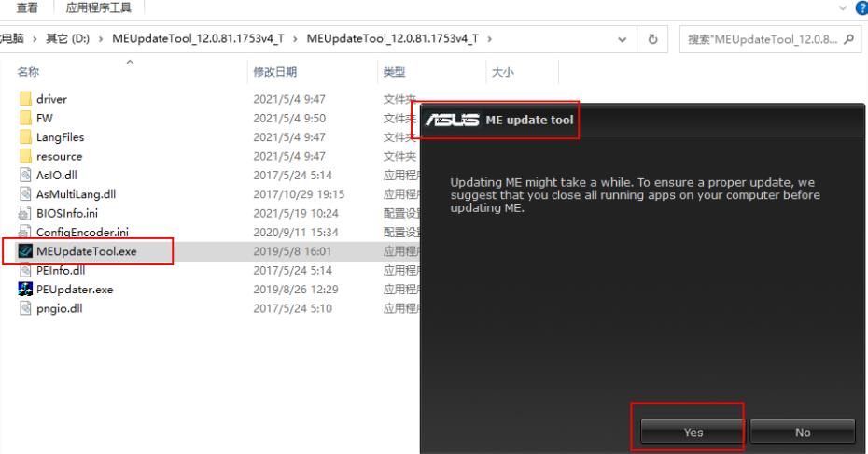Select the PEInfo.dll file icon
Screen dimensions: 868x454
click(x=25, y=271)
